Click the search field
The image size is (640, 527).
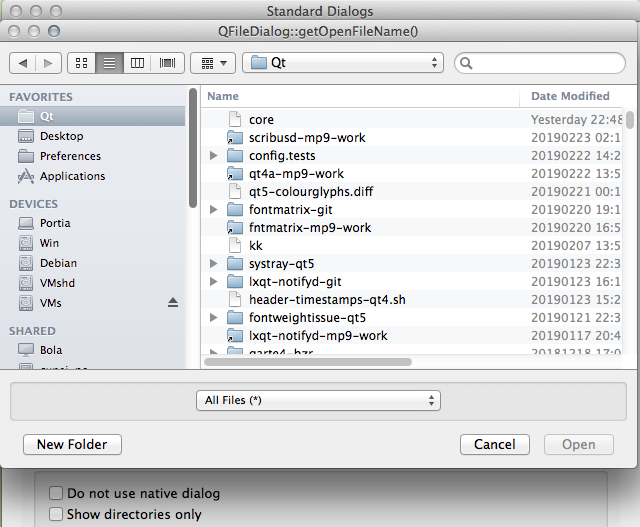[540, 63]
